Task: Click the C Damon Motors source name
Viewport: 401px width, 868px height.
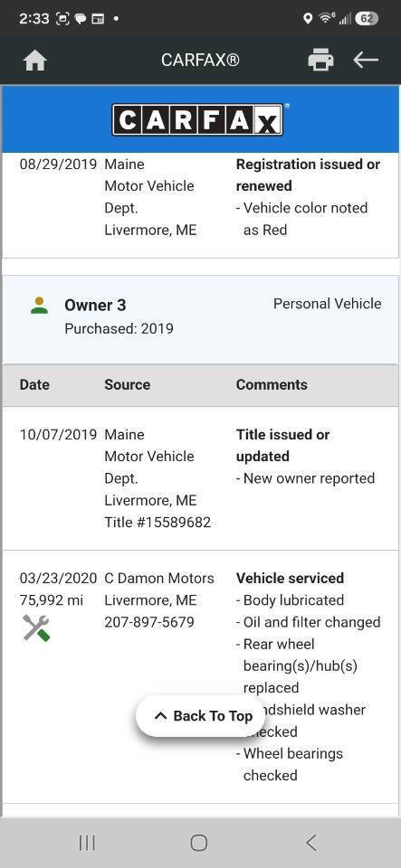Action: point(159,578)
